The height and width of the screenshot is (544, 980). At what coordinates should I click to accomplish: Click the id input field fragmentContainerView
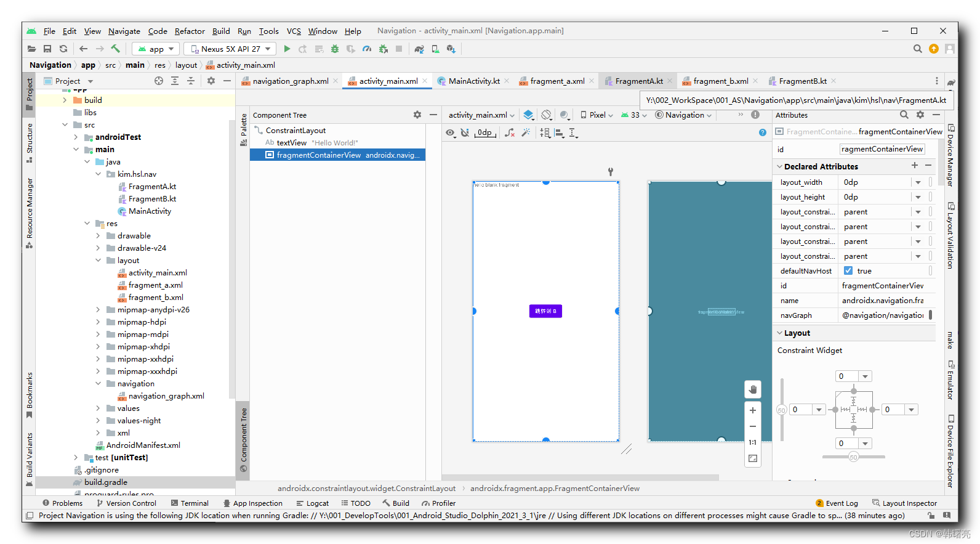click(x=882, y=149)
